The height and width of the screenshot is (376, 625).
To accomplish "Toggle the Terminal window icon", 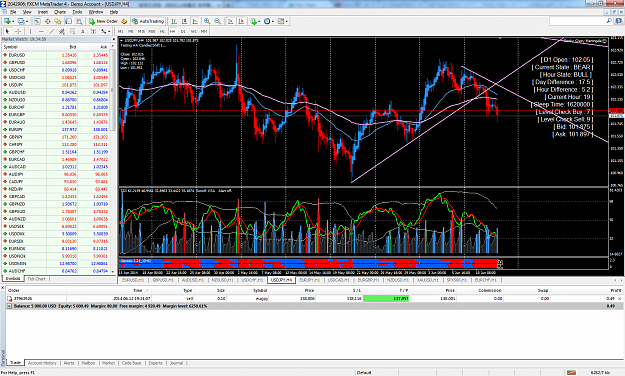I will [69, 21].
